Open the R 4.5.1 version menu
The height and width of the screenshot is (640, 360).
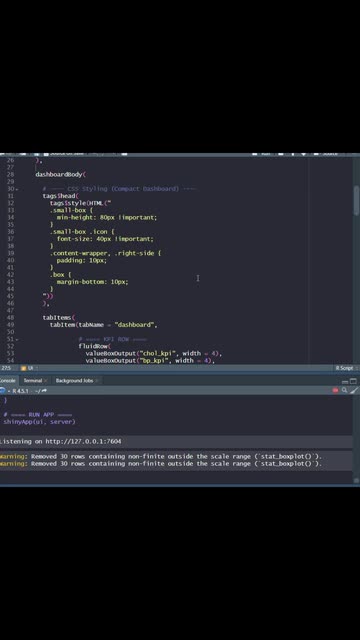click(x=20, y=391)
